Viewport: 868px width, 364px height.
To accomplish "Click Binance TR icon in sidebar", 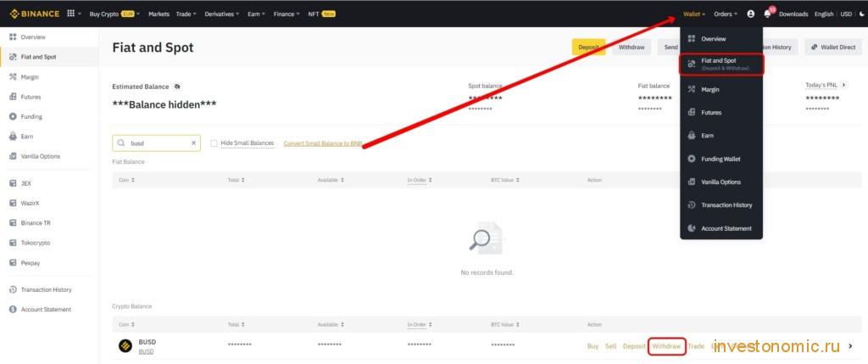I will (x=13, y=222).
